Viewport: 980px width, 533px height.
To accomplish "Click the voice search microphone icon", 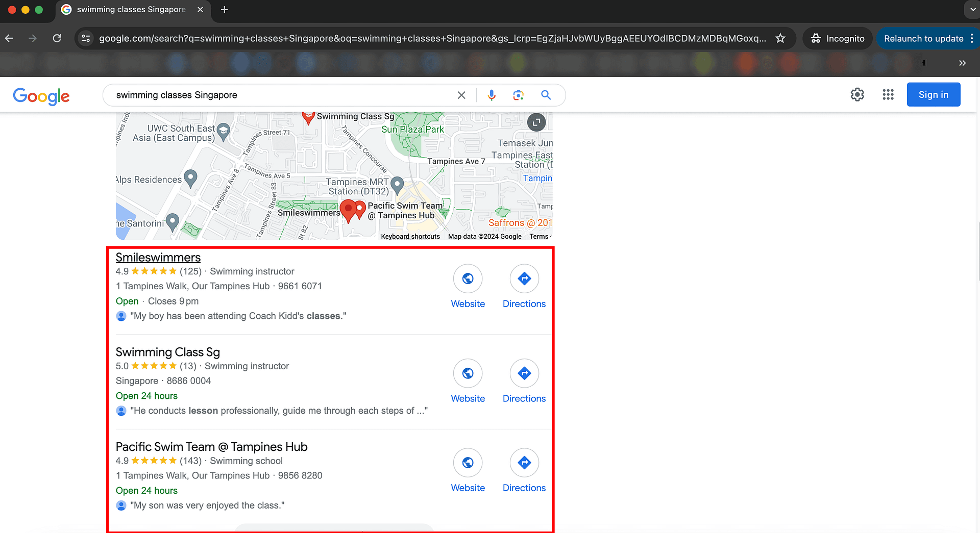I will (x=491, y=95).
